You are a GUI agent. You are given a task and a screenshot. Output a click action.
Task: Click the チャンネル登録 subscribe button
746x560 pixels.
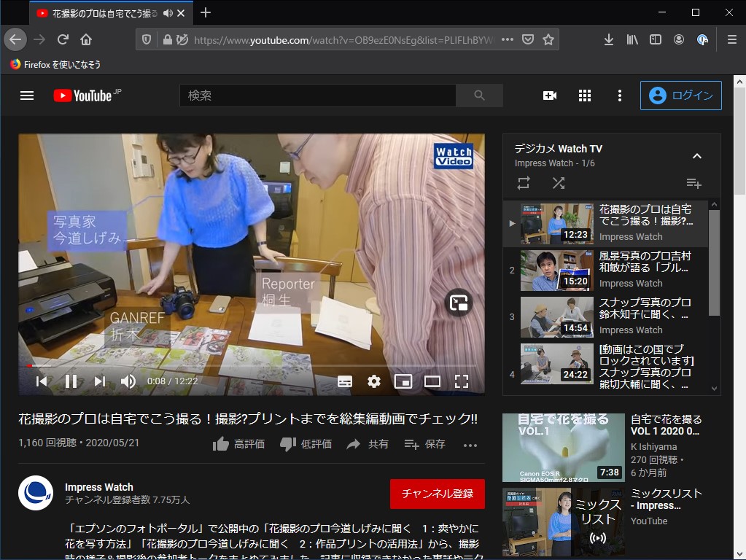(436, 493)
